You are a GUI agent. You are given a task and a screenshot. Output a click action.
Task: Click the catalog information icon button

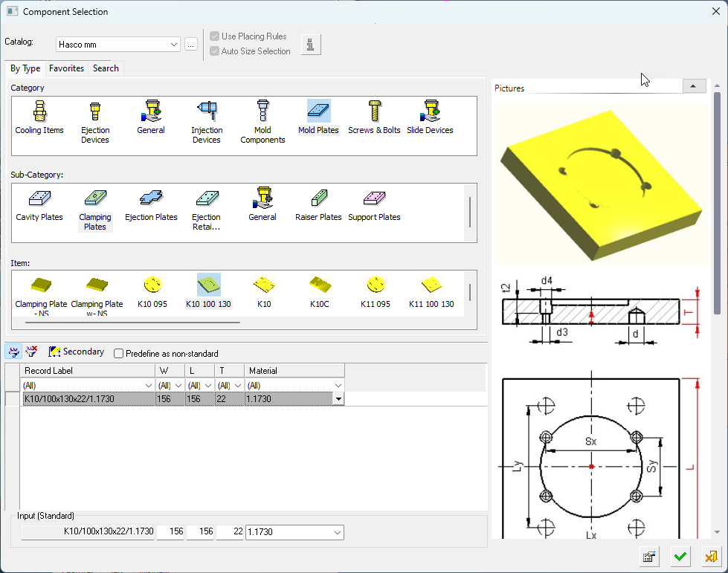point(310,45)
